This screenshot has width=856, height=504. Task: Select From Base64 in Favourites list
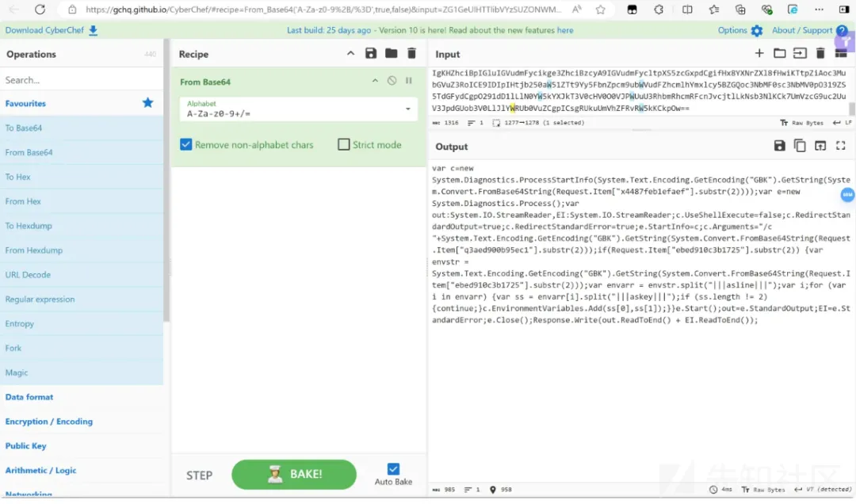(82, 152)
